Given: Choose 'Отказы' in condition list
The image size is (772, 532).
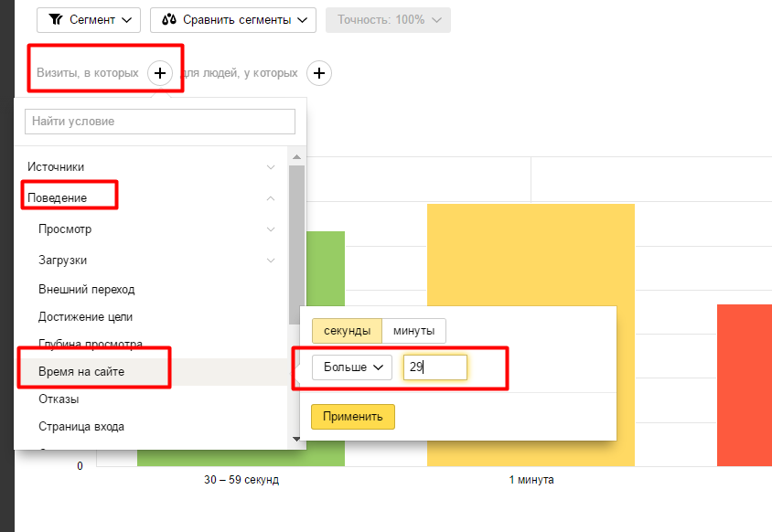Looking at the screenshot, I should (x=59, y=399).
